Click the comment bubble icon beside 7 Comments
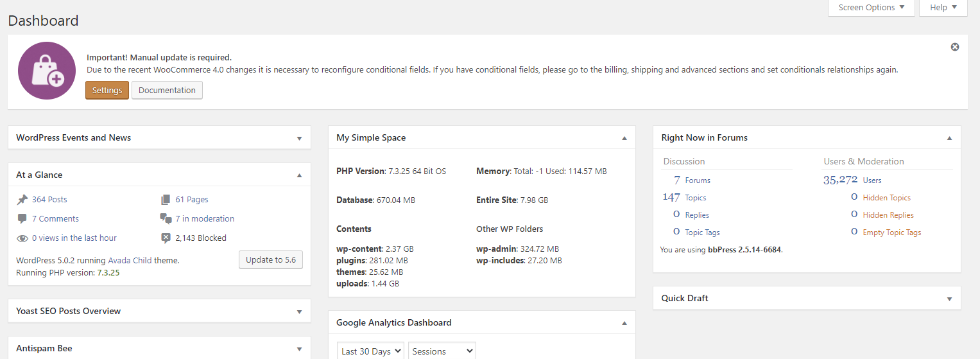This screenshot has width=980, height=359. [22, 219]
